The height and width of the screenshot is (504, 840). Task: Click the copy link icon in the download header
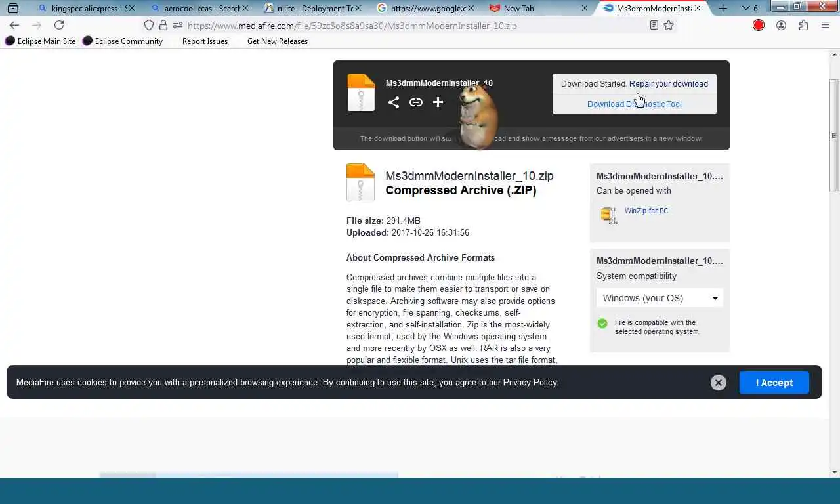416,102
